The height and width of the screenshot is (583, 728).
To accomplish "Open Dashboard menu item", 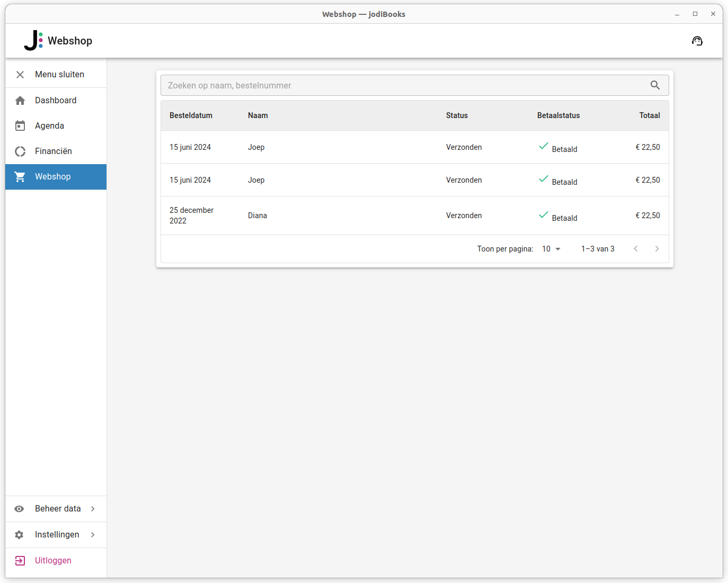I will pos(56,101).
